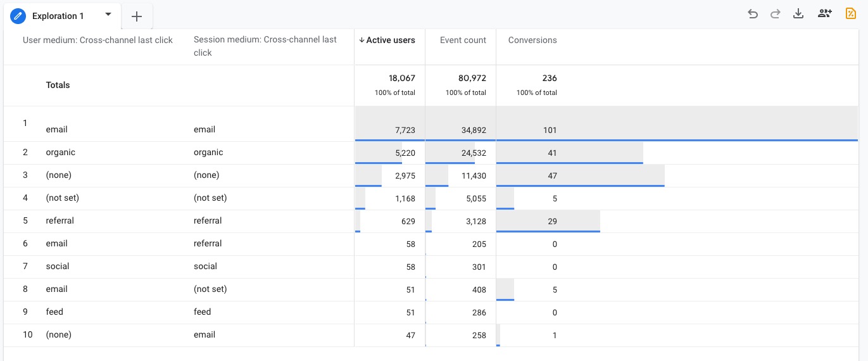Screen dimensions: 868x361
Task: Click user medium (none) in row 3
Action: click(x=58, y=175)
